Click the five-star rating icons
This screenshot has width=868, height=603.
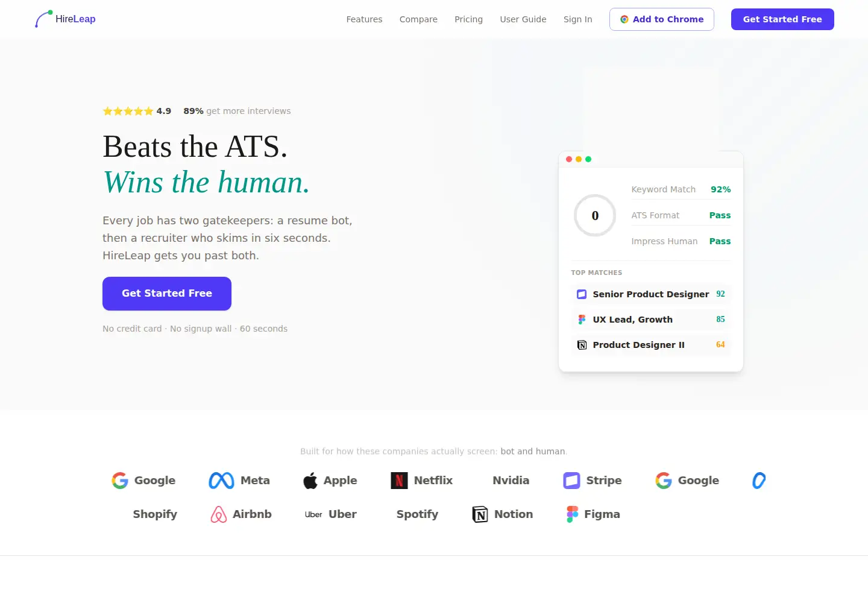[x=128, y=111]
